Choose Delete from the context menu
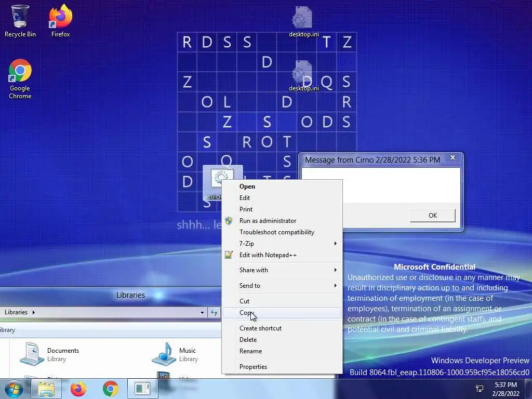The height and width of the screenshot is (399, 532). pyautogui.click(x=282, y=340)
